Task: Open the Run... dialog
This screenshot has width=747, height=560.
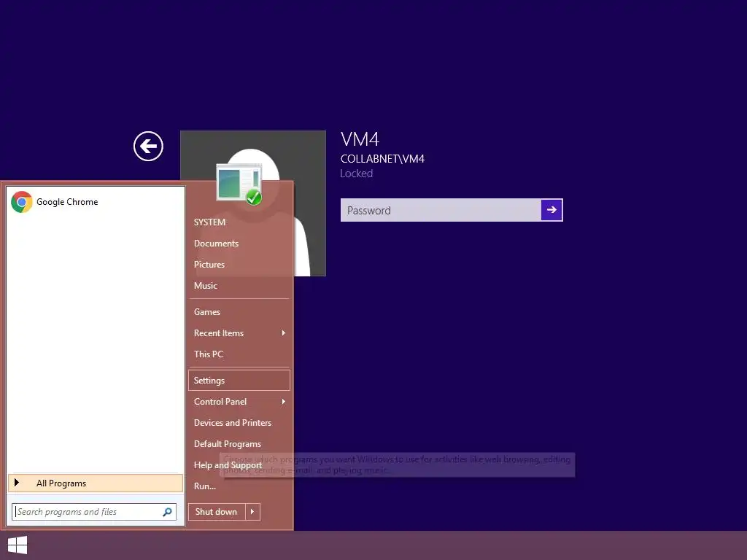Action: [205, 486]
